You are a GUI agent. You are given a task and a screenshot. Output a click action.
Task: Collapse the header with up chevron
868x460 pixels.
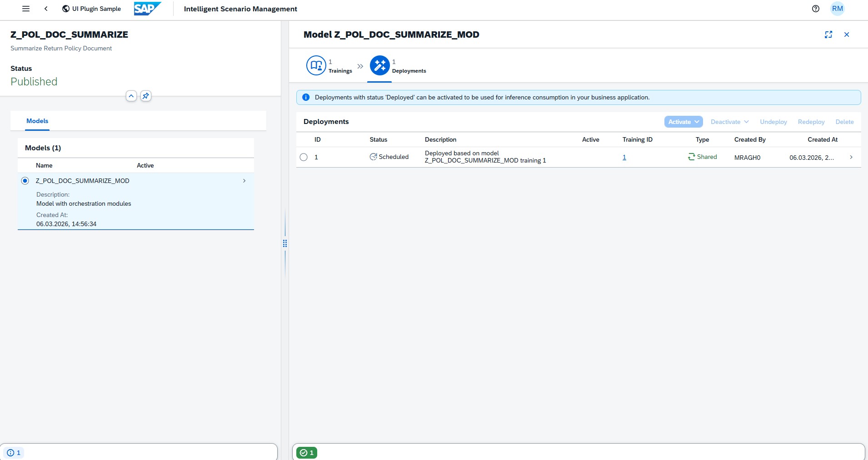(x=131, y=96)
